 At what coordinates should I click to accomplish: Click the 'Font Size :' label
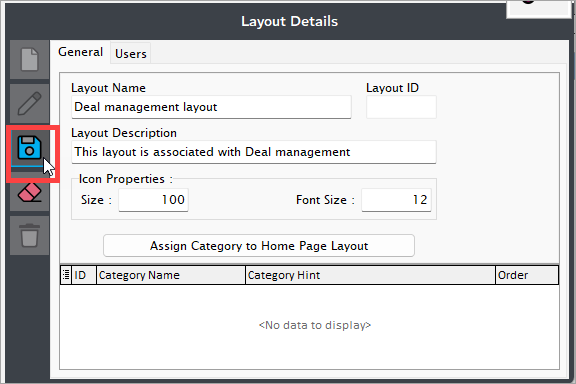(325, 200)
